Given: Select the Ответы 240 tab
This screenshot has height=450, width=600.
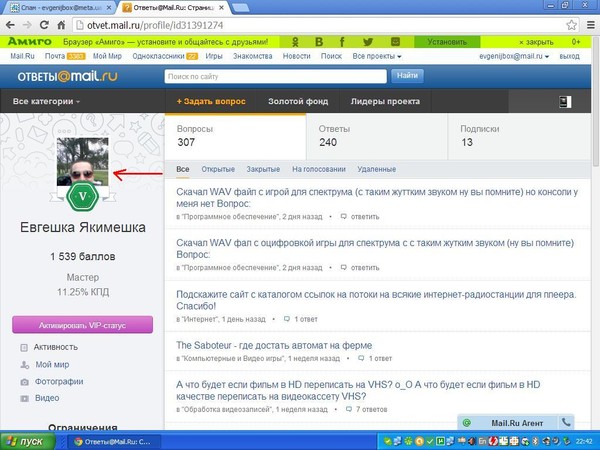Looking at the screenshot, I should point(377,137).
